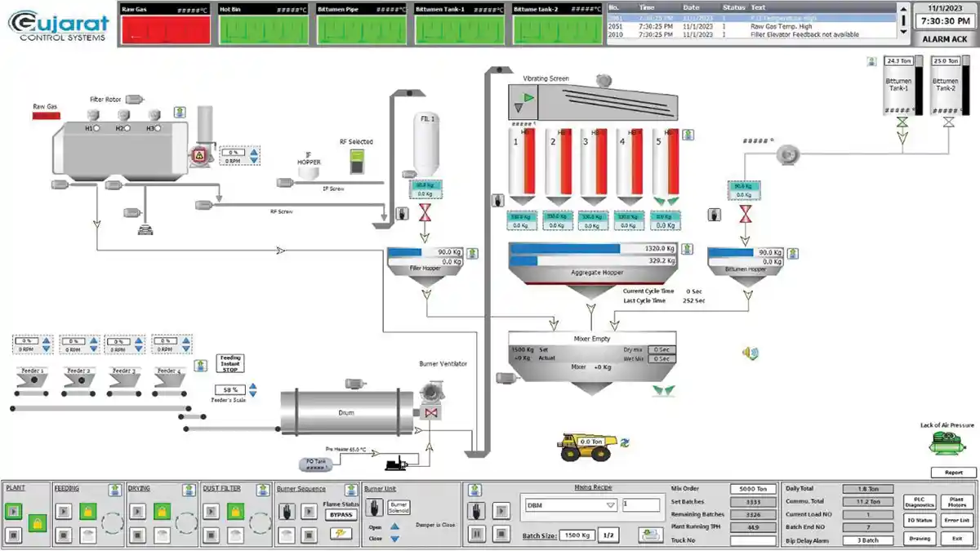Open the Error List screen
980x551 pixels.
click(956, 520)
